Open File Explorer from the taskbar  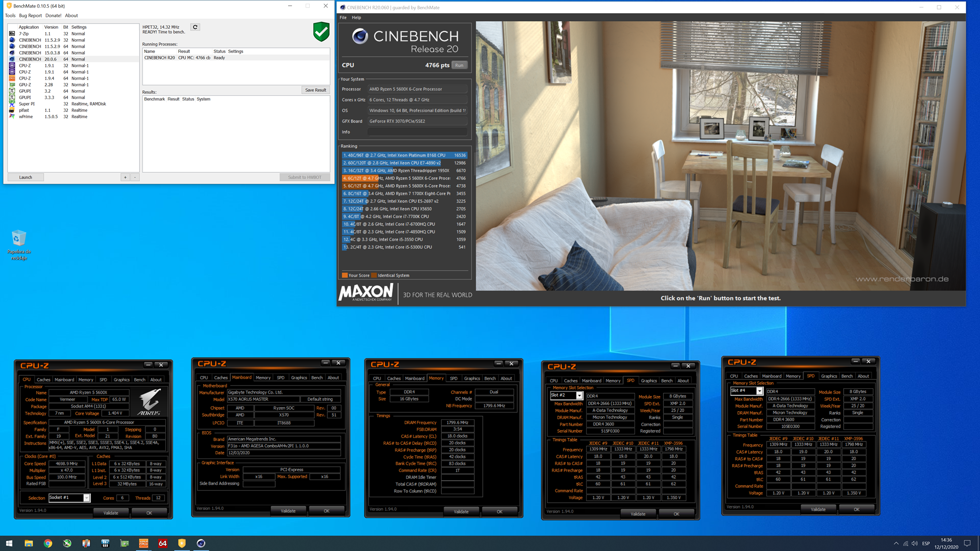click(x=29, y=543)
